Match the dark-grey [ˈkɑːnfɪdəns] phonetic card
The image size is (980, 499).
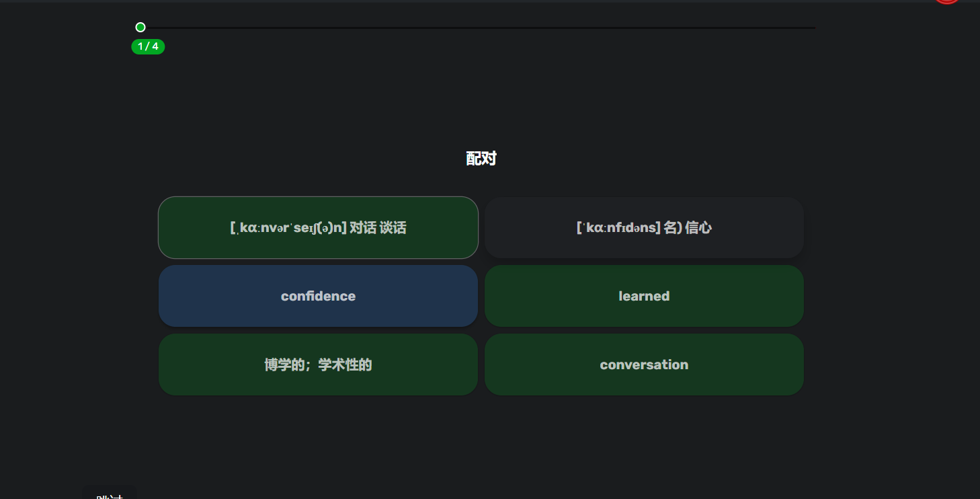tap(644, 227)
